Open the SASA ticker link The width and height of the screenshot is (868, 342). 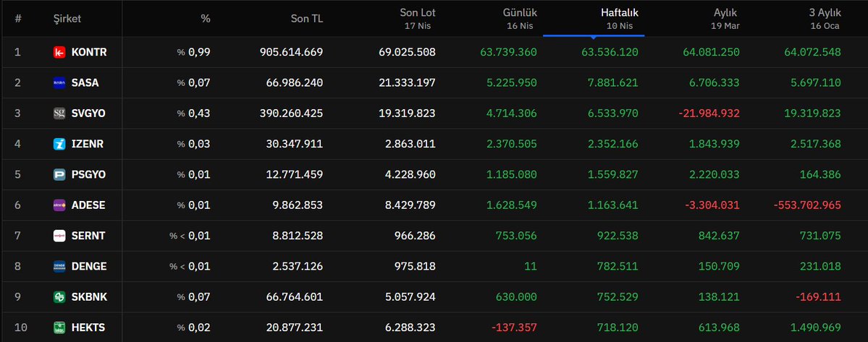click(x=85, y=83)
